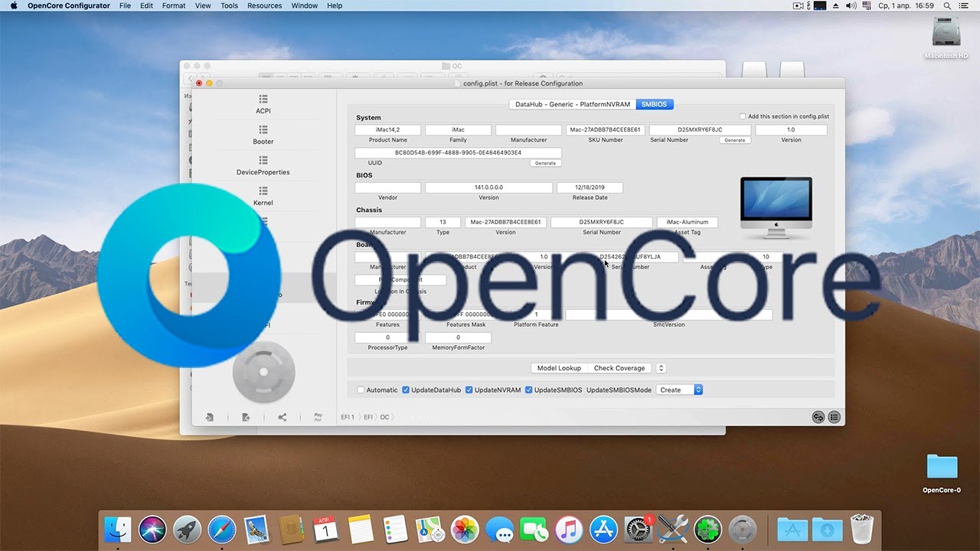Screen dimensions: 980x551
Task: Select DeviceProperties in the sidebar
Action: (263, 165)
